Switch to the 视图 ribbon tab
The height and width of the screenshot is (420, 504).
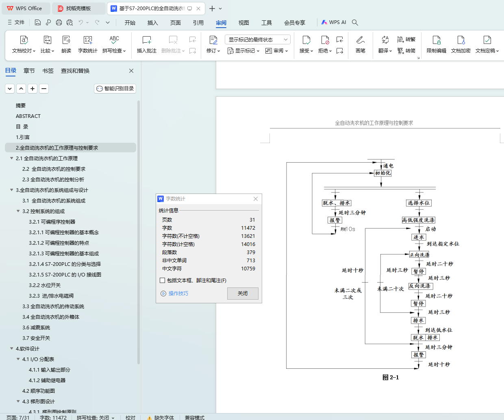click(243, 23)
